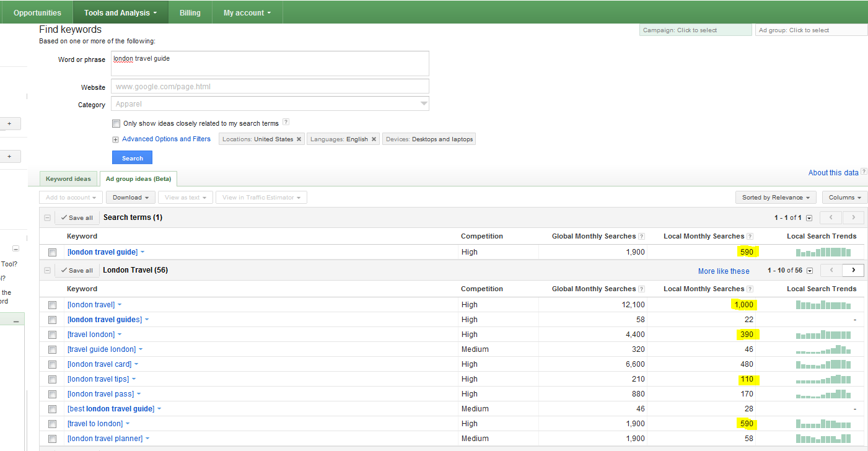Tick the [london travel planner] checkbox

click(53, 439)
